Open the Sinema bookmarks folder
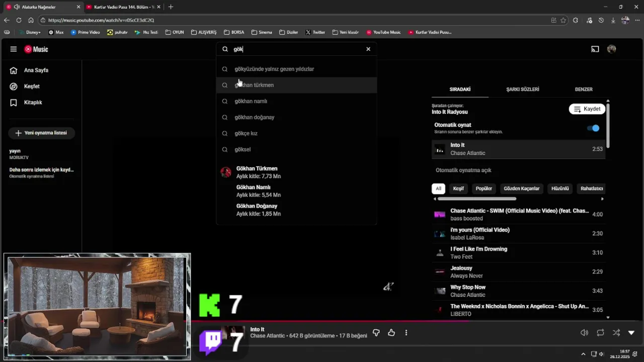This screenshot has height=362, width=644. click(262, 32)
